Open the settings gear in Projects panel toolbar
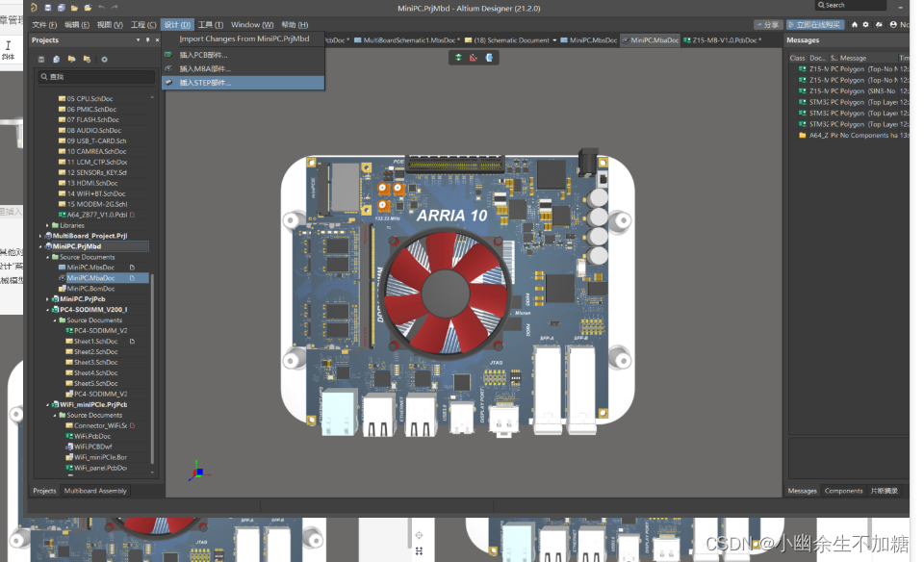Screen dimensions: 924x562 pos(104,59)
